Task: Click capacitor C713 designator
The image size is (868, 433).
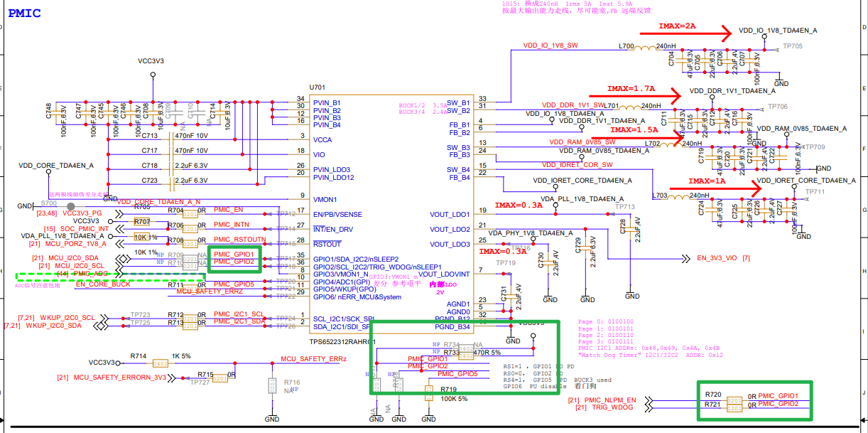Action: pos(150,135)
